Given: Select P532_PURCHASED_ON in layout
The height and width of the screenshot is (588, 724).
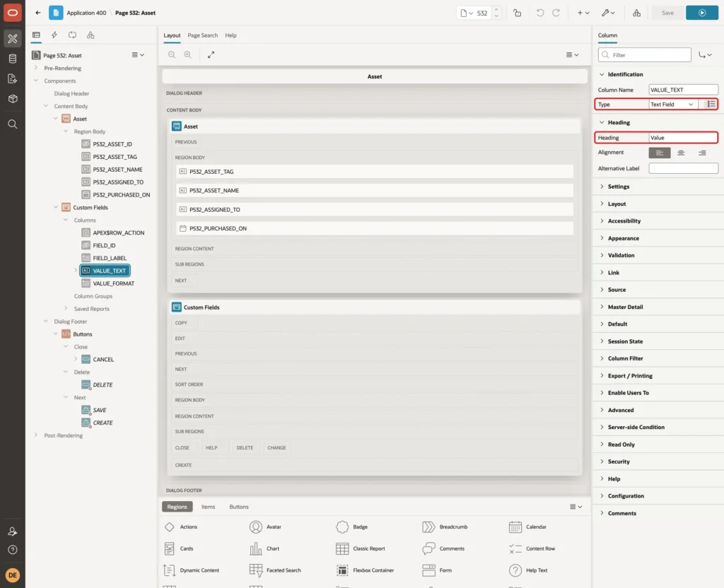Looking at the screenshot, I should (x=375, y=228).
